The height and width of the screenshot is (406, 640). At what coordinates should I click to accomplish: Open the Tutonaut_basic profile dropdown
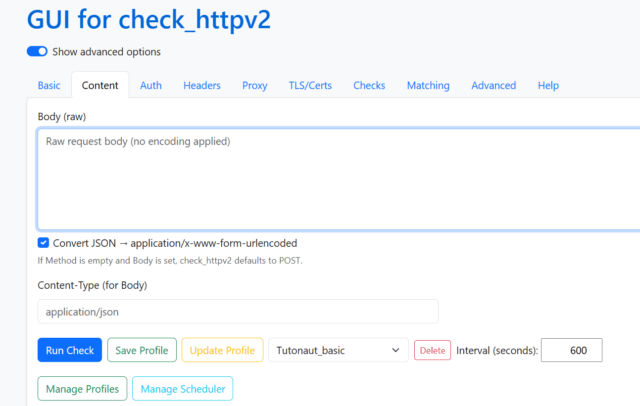pos(337,350)
